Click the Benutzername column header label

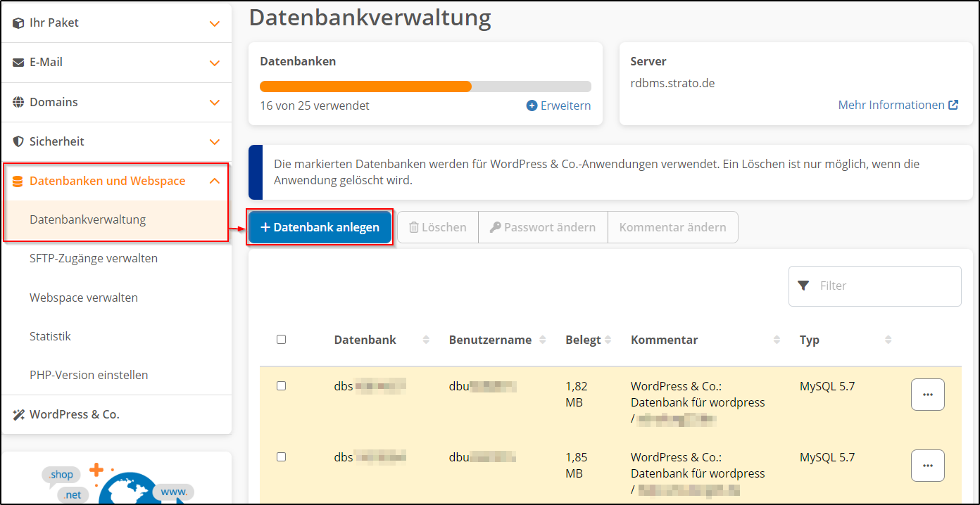coord(490,340)
